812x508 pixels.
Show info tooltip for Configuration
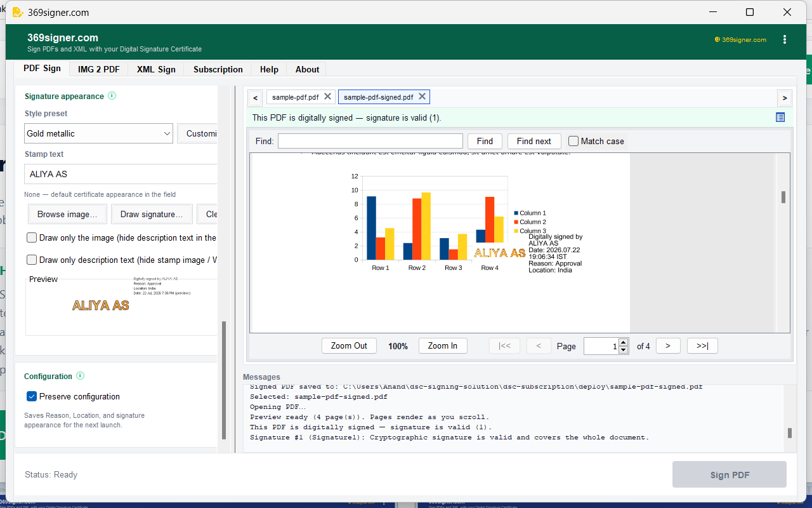click(81, 376)
